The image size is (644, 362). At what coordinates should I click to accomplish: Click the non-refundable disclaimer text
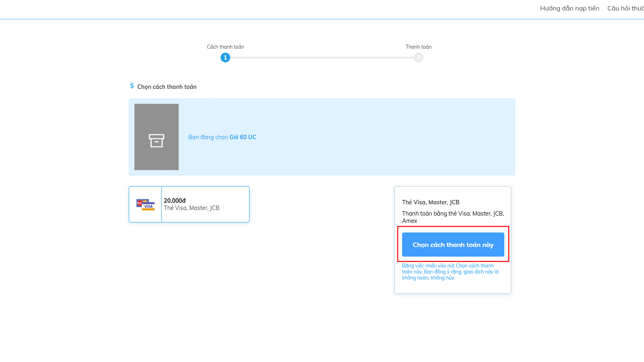(450, 272)
